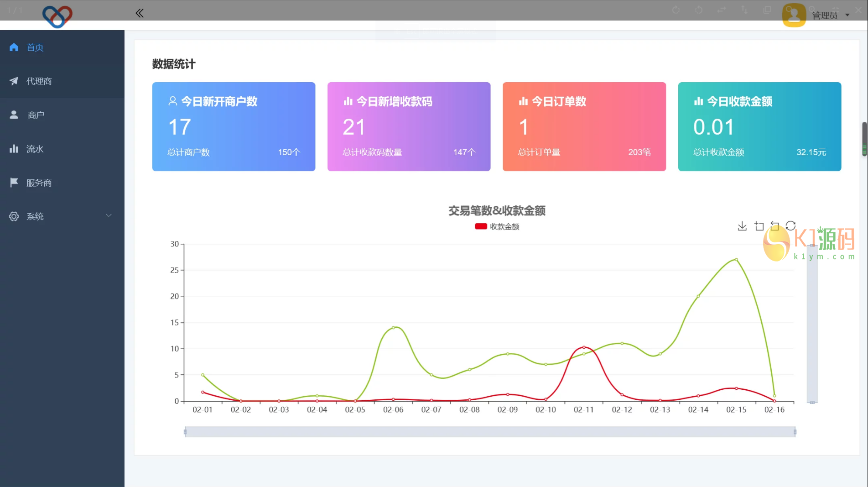Image resolution: width=868 pixels, height=487 pixels.
Task: Open the 流水 menu item
Action: click(x=62, y=149)
